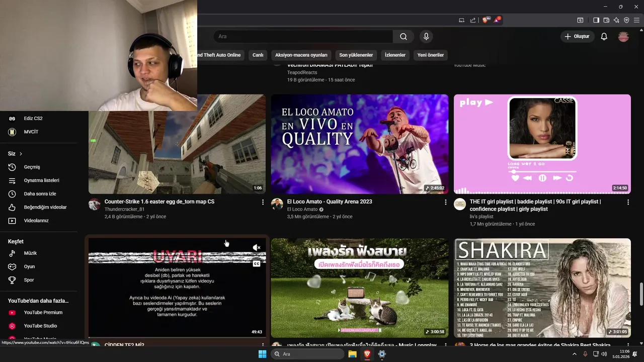The width and height of the screenshot is (644, 362).
Task: Open the pink Cassie playlist thumbnail
Action: click(542, 144)
